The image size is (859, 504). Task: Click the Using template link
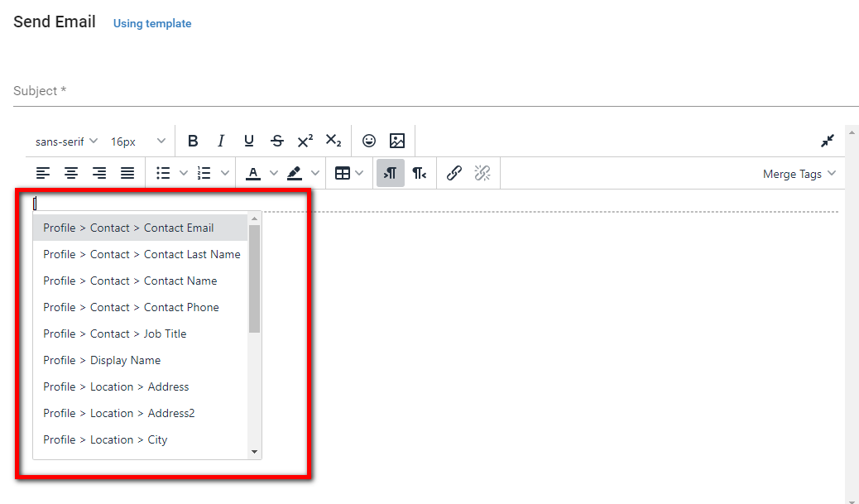pyautogui.click(x=152, y=24)
